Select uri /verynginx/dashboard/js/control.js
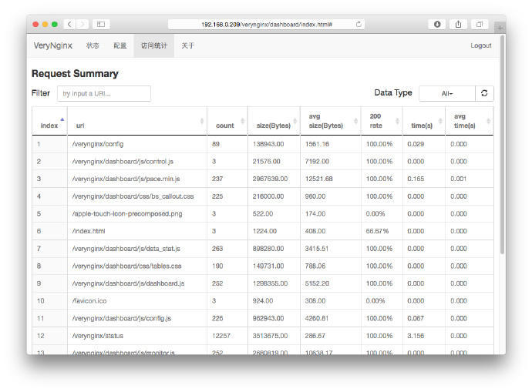This screenshot has height=392, width=532. 123,161
